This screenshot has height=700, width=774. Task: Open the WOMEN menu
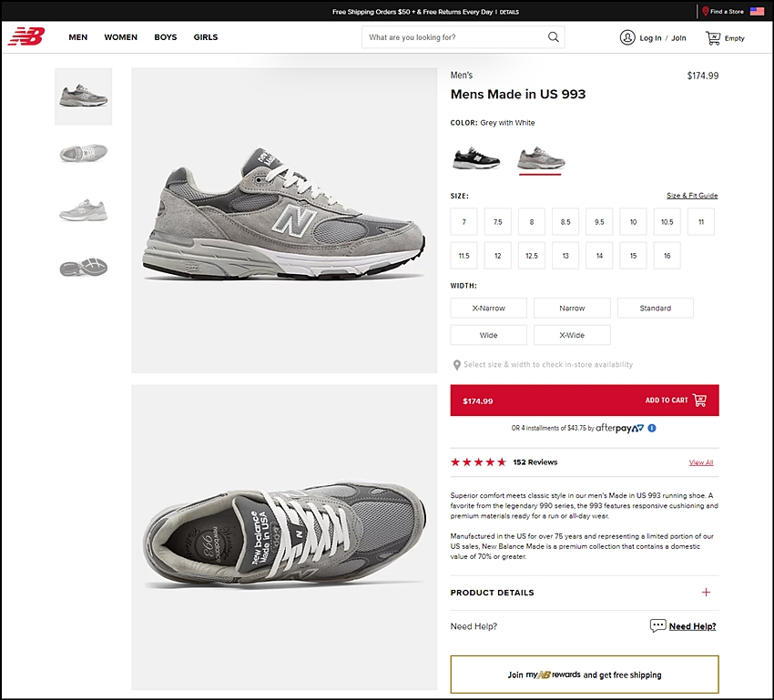[121, 37]
